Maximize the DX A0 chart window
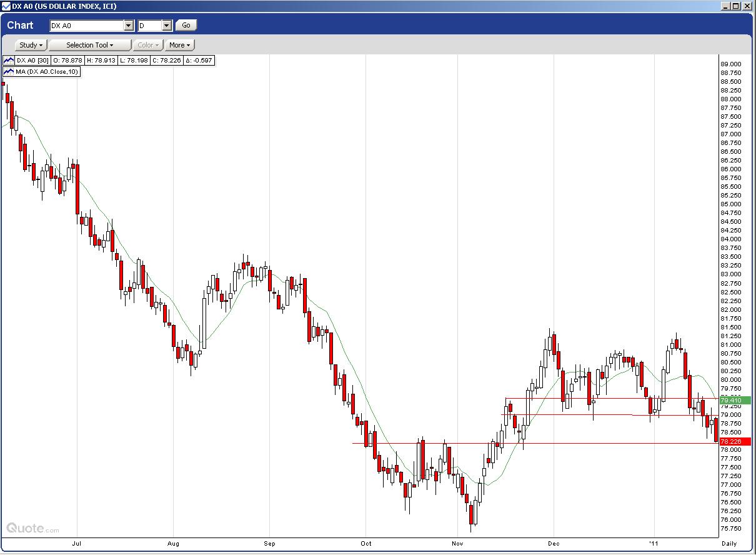The height and width of the screenshot is (555, 756). click(x=735, y=6)
